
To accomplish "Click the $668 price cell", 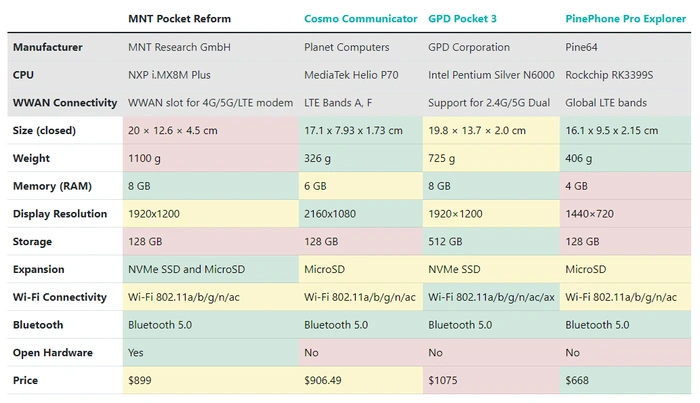I will pyautogui.click(x=578, y=381).
